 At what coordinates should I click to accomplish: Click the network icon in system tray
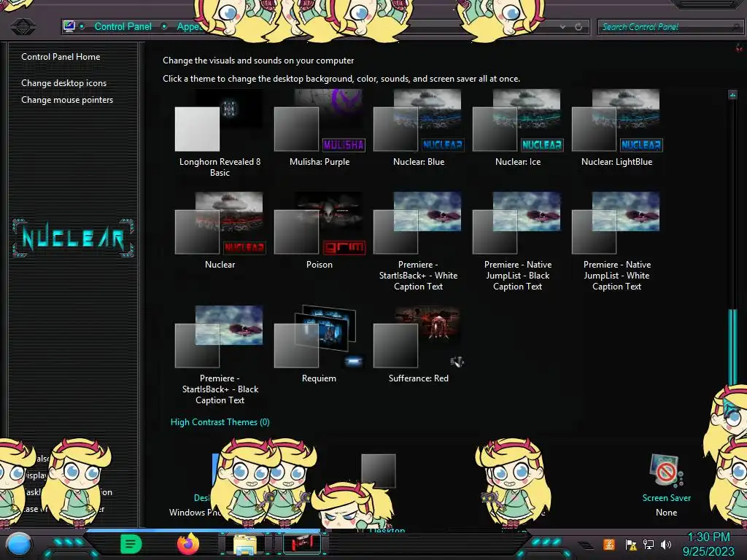649,544
